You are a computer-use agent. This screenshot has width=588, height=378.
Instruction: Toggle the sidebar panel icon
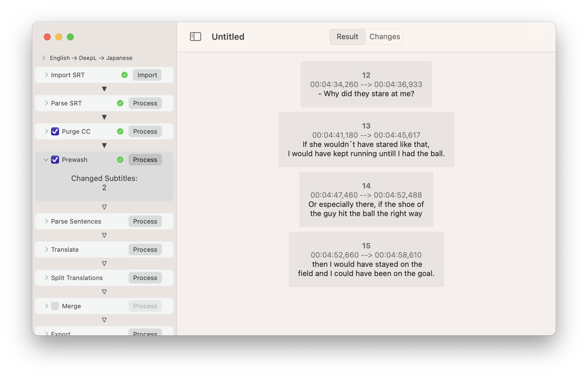pos(195,37)
